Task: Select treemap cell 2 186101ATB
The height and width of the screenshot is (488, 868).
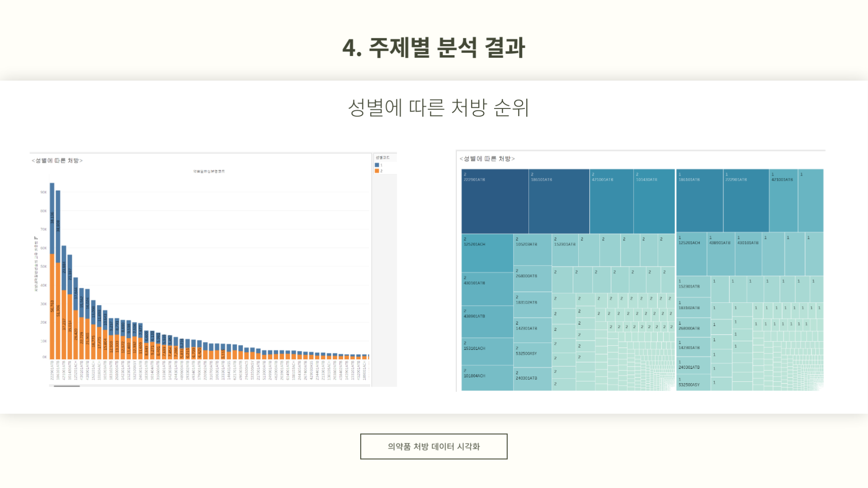Action: (559, 203)
